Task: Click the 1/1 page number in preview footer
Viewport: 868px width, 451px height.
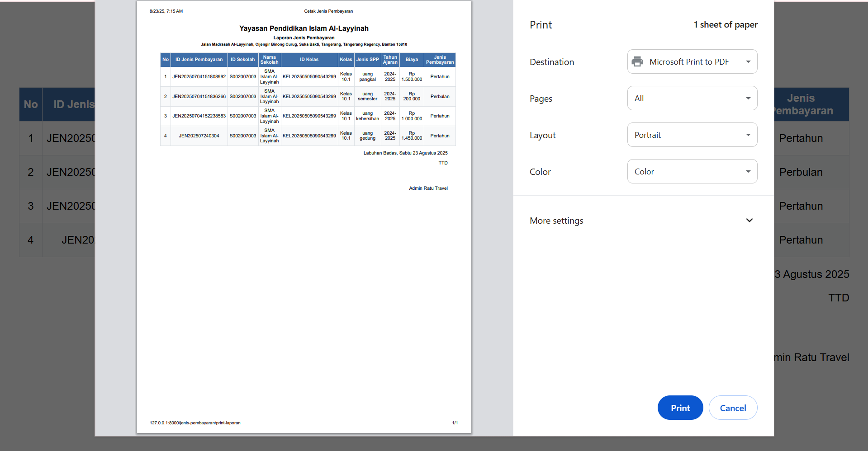Action: [455, 423]
